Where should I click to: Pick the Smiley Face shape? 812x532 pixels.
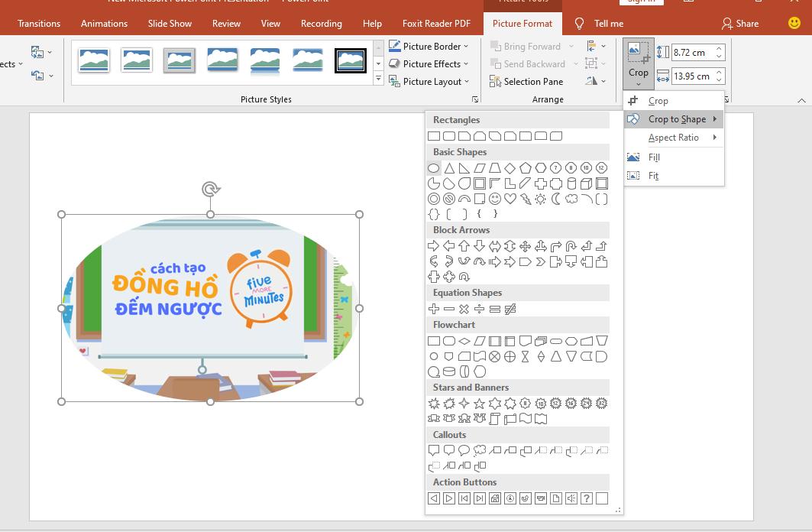point(494,199)
